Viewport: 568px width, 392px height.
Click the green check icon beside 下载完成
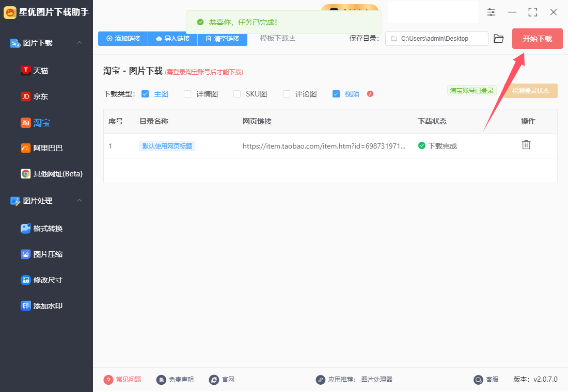click(x=422, y=145)
